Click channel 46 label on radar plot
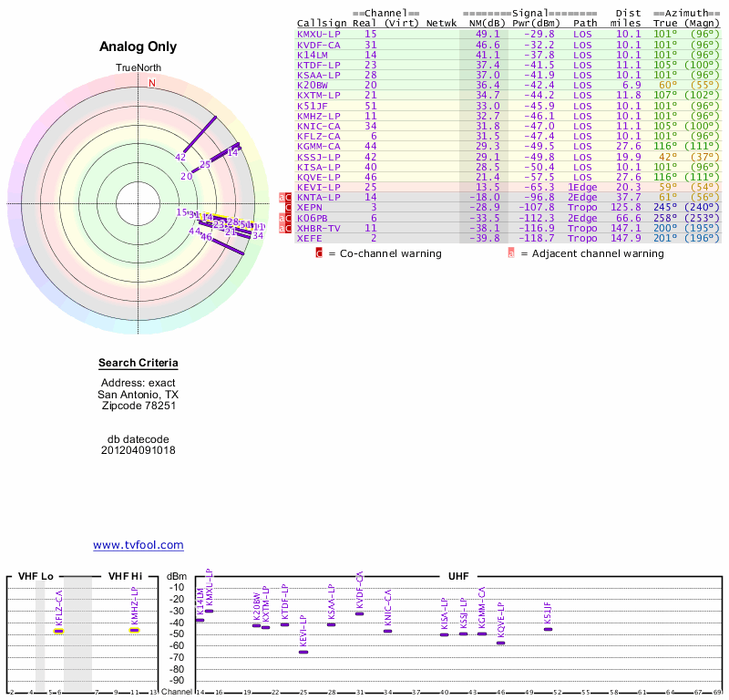The width and height of the screenshot is (729, 700). pos(207,237)
